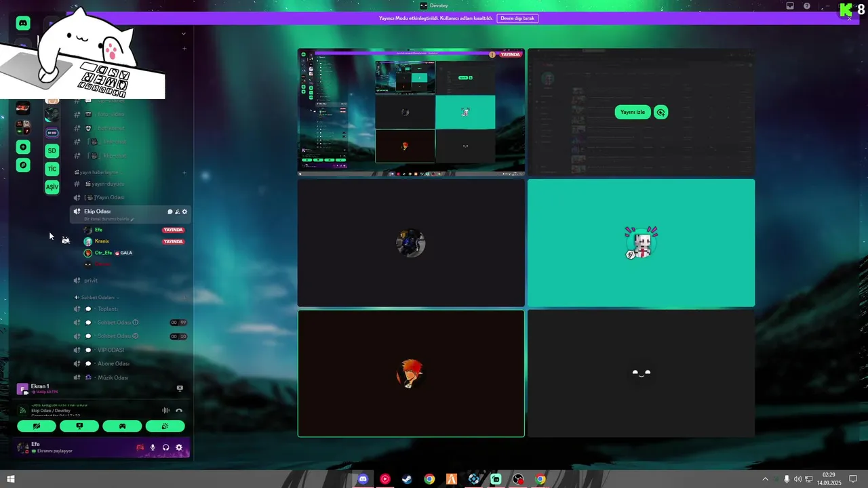Invite people to Ekip Odası
The image size is (868, 488).
pos(178,211)
